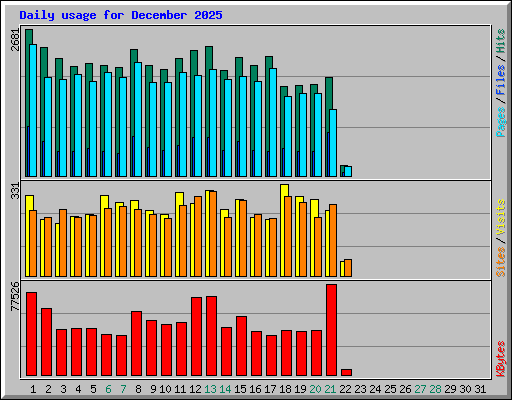Click the tiny red KBytes bar, day 22
Screen dimensions: 512x400
click(346, 372)
